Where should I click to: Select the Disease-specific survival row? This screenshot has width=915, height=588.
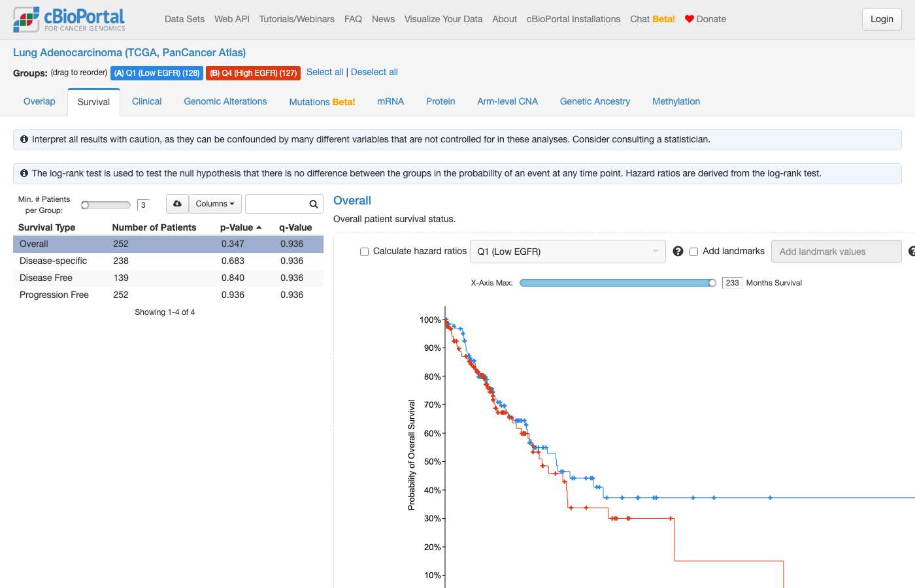168,261
